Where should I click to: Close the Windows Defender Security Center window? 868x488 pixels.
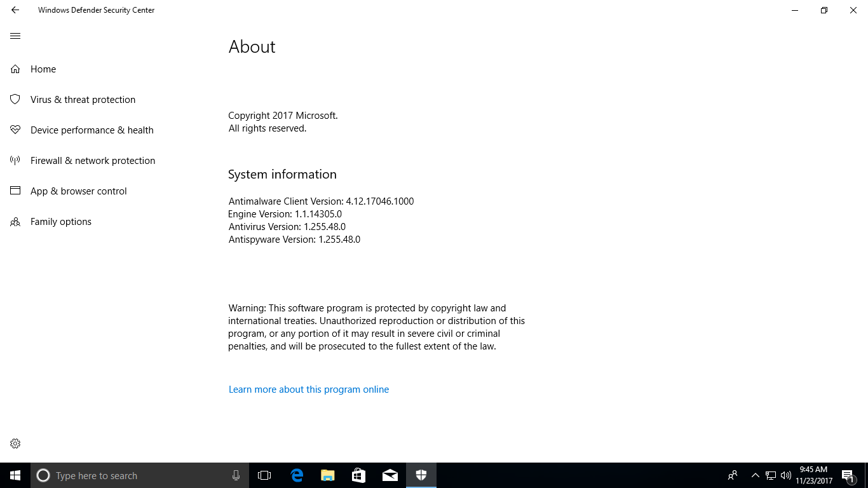coord(853,10)
